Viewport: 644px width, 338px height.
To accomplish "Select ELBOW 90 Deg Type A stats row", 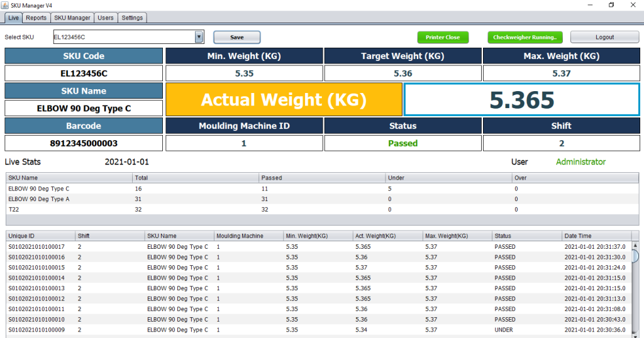I will pyautogui.click(x=69, y=199).
